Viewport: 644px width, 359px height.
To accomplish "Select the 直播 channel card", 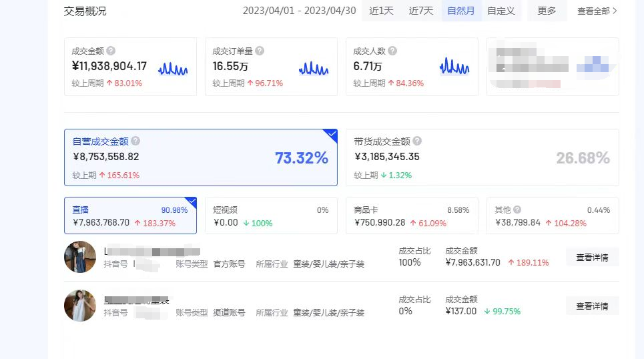I will 130,216.
